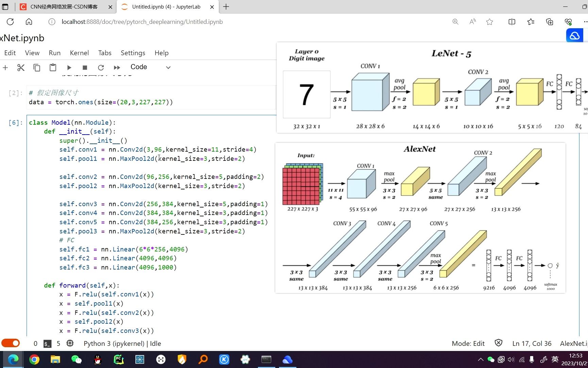Screen dimensions: 588x368
Task: Interrupt the kernel with stop icon
Action: 85,67
